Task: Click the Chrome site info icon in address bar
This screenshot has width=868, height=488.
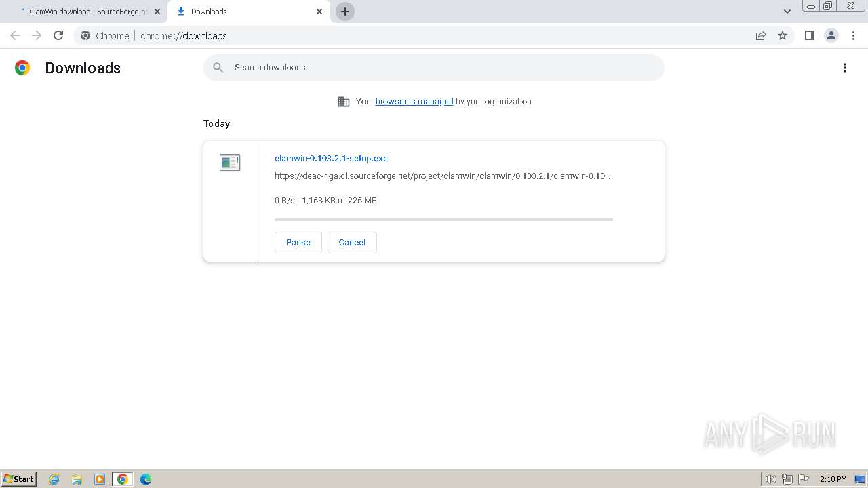Action: [x=85, y=35]
